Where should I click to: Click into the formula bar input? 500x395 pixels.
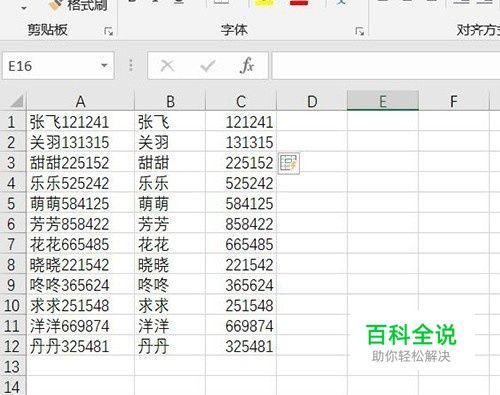[386, 66]
